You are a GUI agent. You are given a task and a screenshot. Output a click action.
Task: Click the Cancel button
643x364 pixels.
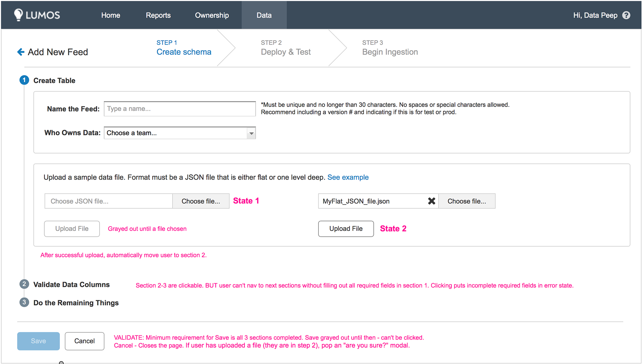click(84, 341)
